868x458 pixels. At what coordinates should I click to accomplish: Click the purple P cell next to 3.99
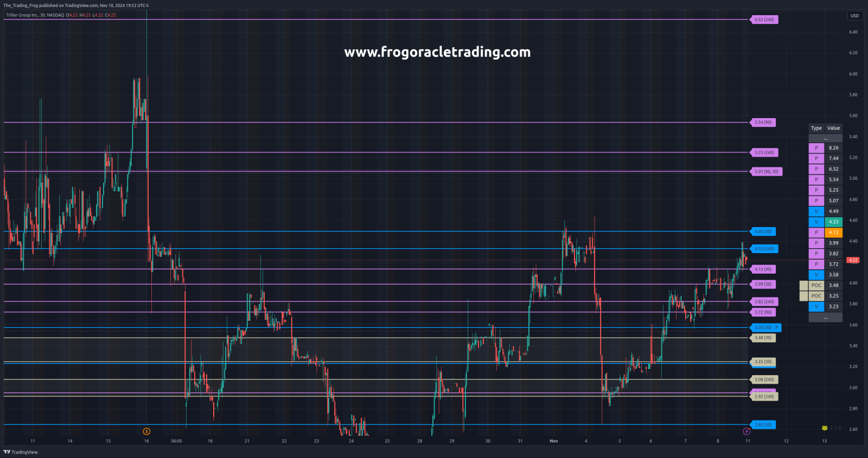(816, 243)
